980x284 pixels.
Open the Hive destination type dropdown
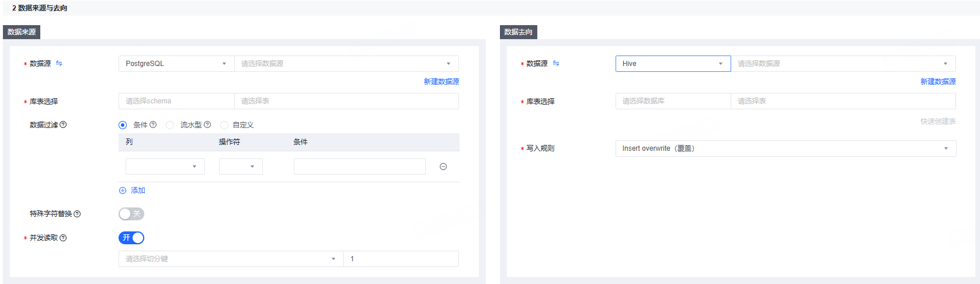pyautogui.click(x=673, y=64)
